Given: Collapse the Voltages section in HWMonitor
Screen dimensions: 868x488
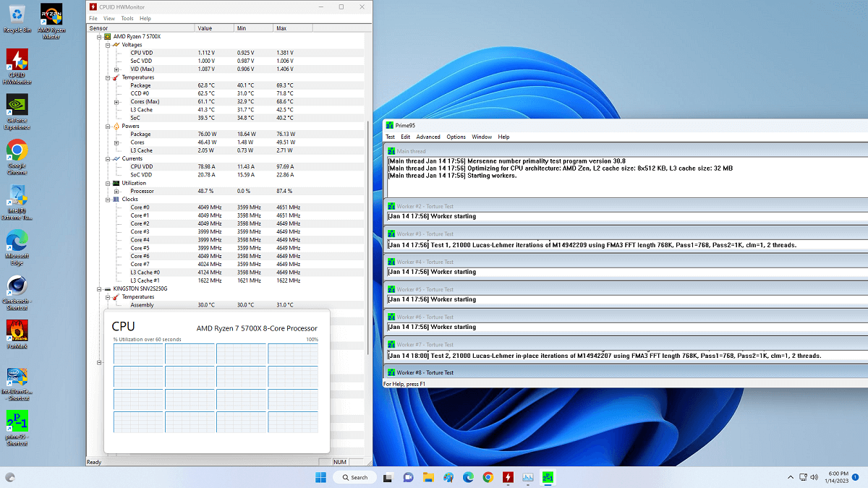Looking at the screenshot, I should click(108, 45).
